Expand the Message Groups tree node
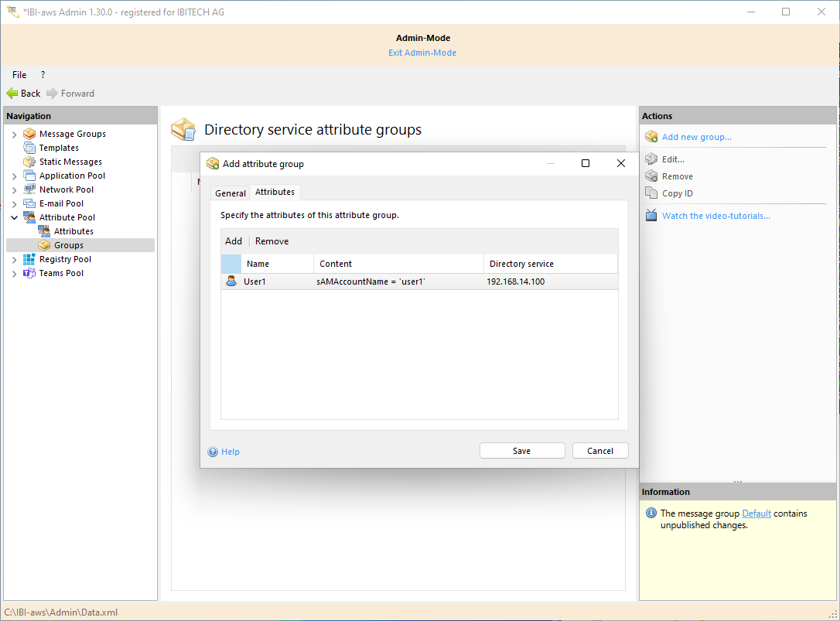The height and width of the screenshot is (621, 840). coord(14,135)
